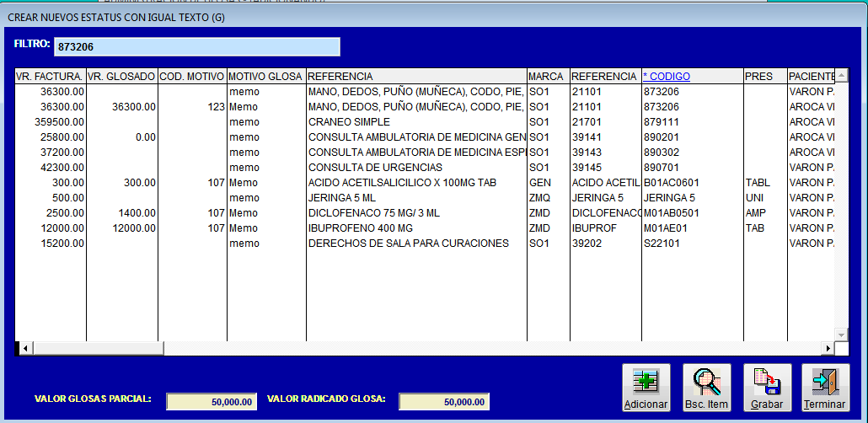Image resolution: width=868 pixels, height=423 pixels.
Task: Select the CONSULTA DE URGENCIAS row
Action: pyautogui.click(x=424, y=167)
